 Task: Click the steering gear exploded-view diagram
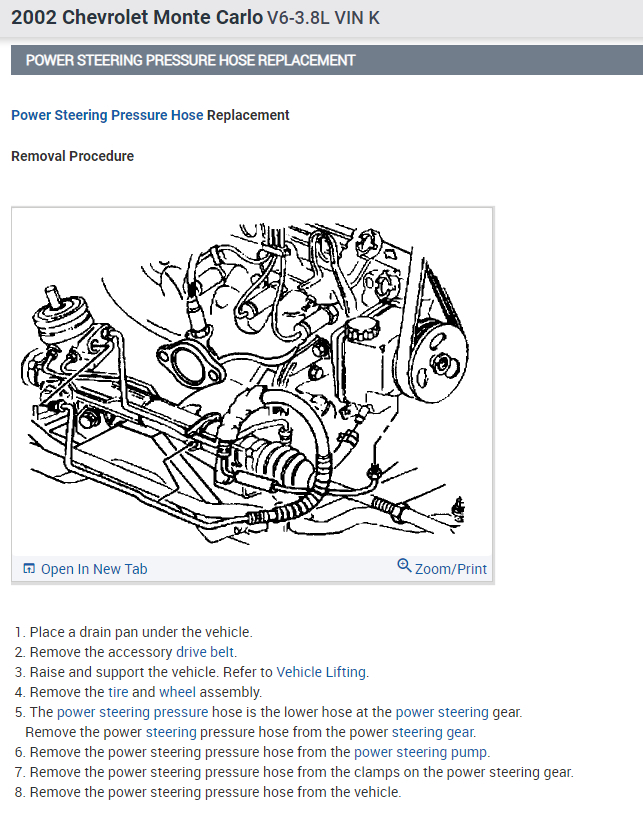(x=252, y=382)
